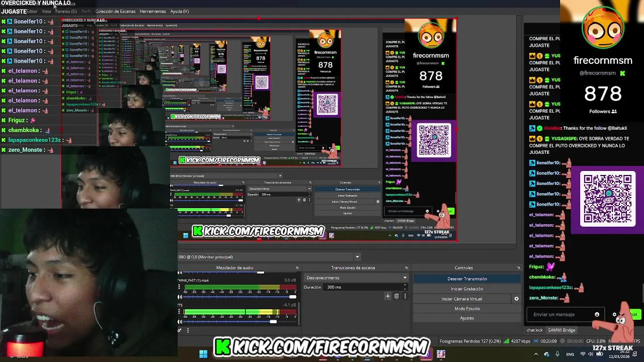Open Ajustes in Controles panel
Image resolution: width=644 pixels, height=362 pixels.
pos(467,318)
